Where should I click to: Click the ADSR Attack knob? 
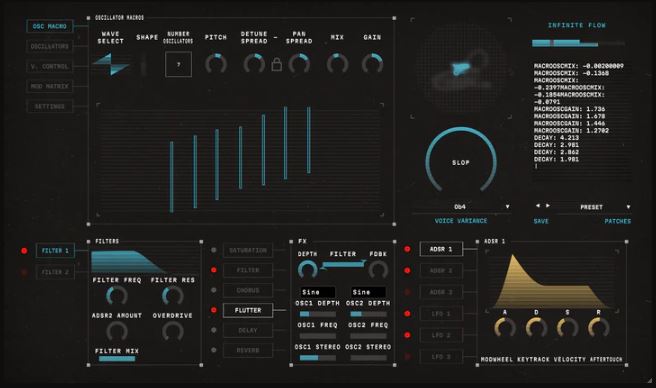(x=505, y=328)
